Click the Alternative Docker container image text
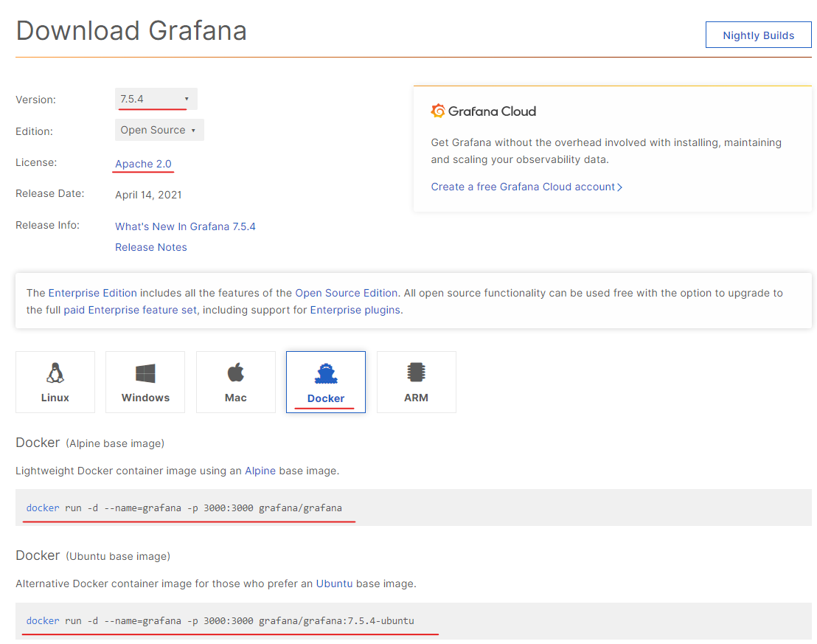The height and width of the screenshot is (644, 817). pos(216,584)
